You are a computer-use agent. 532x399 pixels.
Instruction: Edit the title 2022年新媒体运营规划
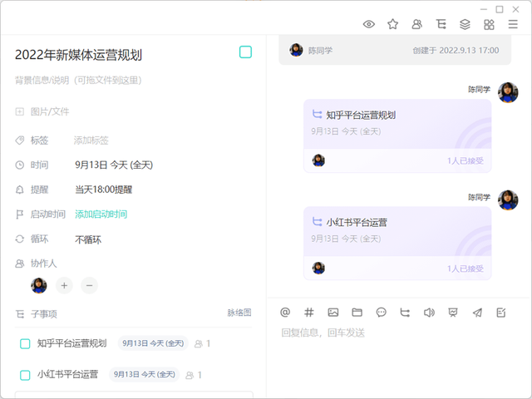[x=78, y=55]
